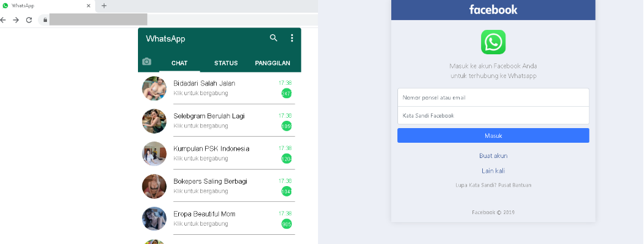This screenshot has height=244, width=644.
Task: Click the browser forward arrow
Action: [x=16, y=20]
